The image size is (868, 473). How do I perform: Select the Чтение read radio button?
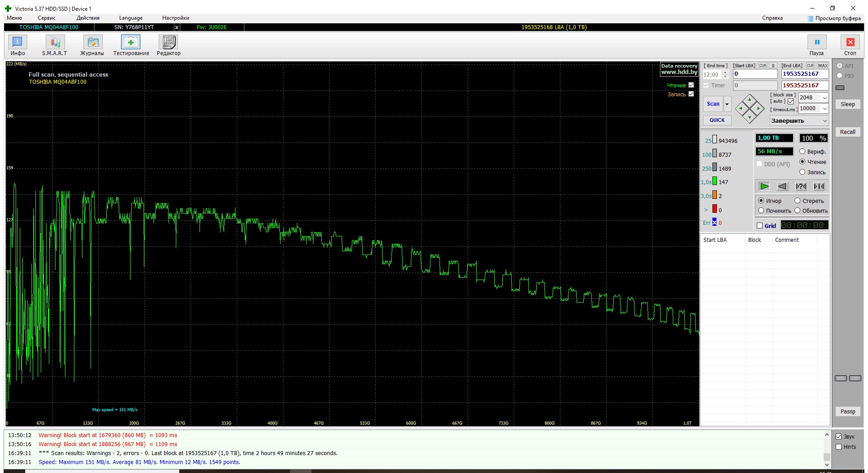click(802, 162)
